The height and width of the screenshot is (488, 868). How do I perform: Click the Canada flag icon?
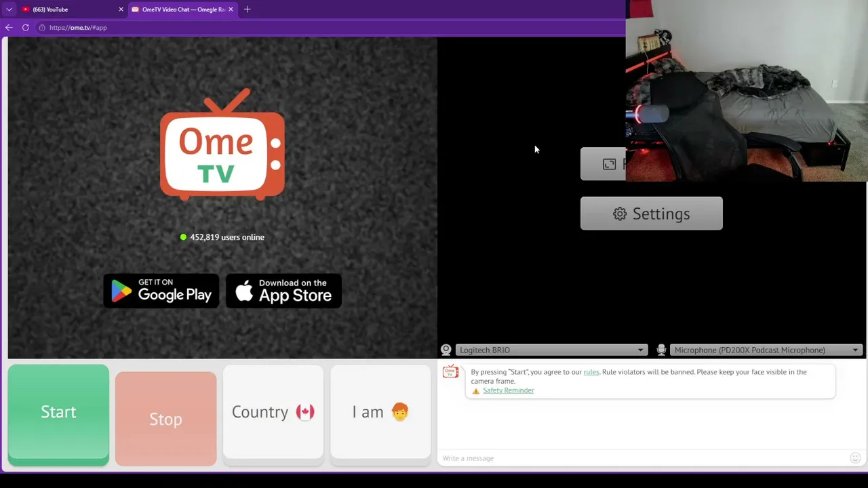pos(305,411)
